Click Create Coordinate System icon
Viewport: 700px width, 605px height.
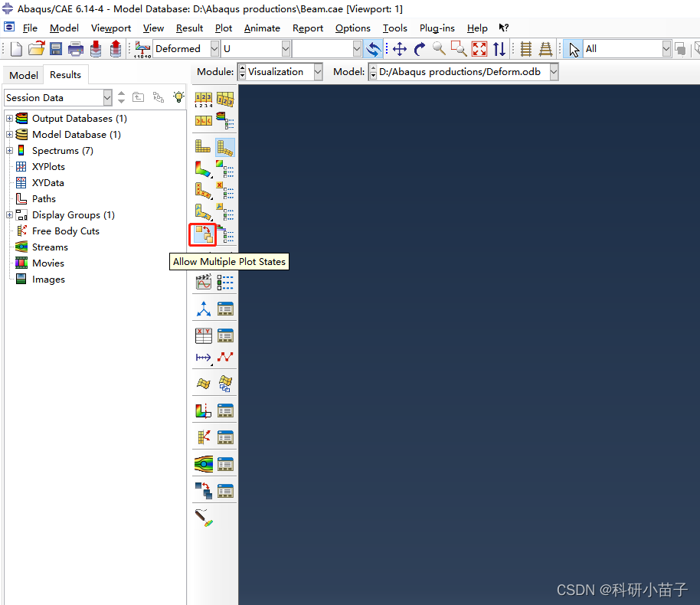point(204,309)
